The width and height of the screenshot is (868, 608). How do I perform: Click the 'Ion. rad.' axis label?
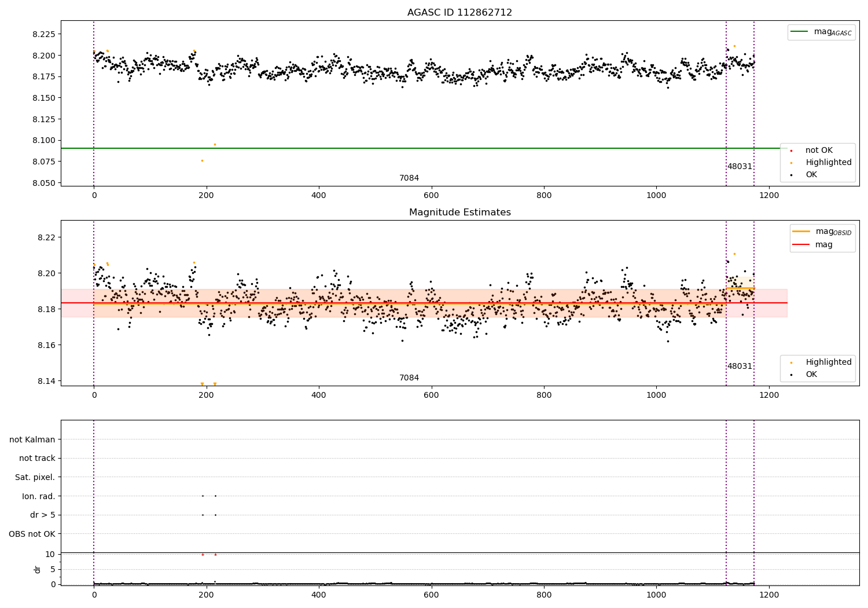tap(39, 496)
